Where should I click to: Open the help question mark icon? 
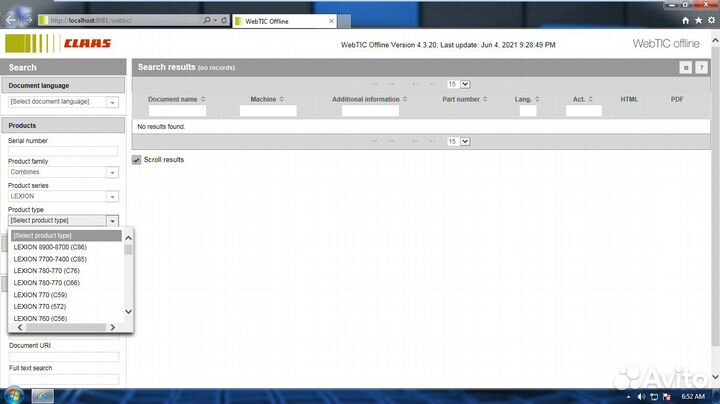702,67
